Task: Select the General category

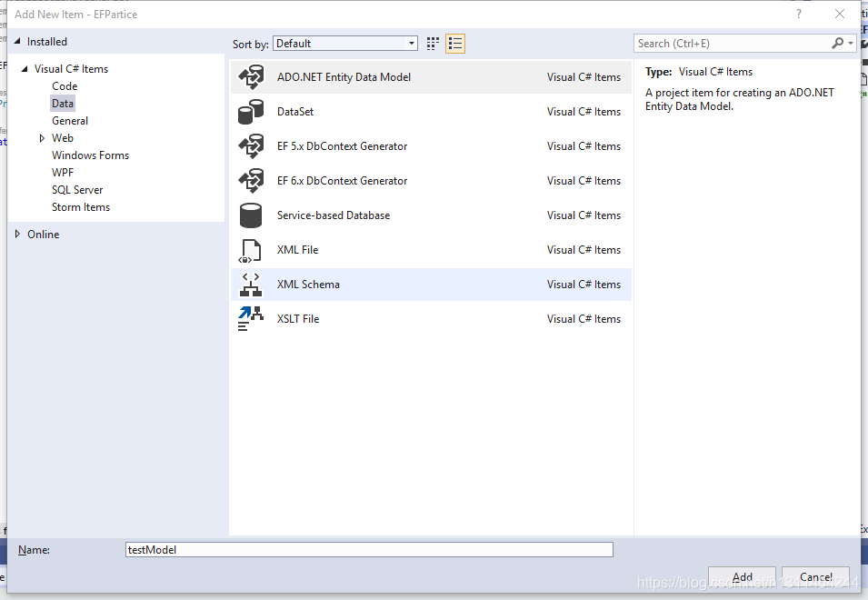Action: (x=70, y=121)
